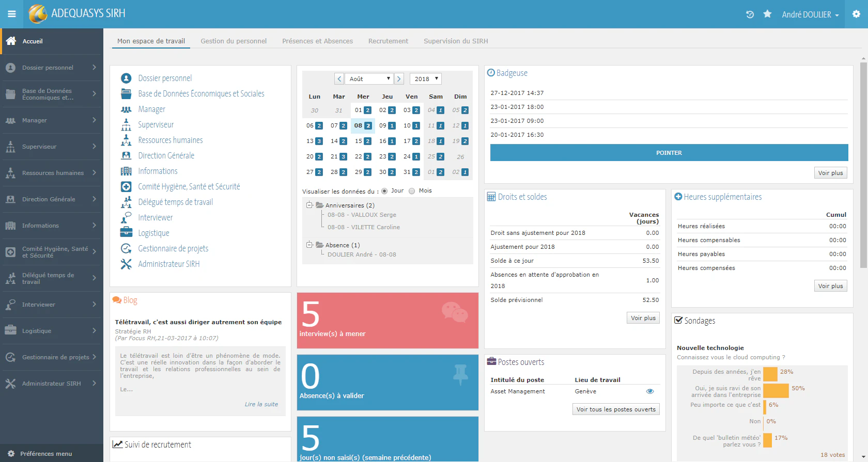Click the POINTER button
868x462 pixels.
(x=669, y=153)
